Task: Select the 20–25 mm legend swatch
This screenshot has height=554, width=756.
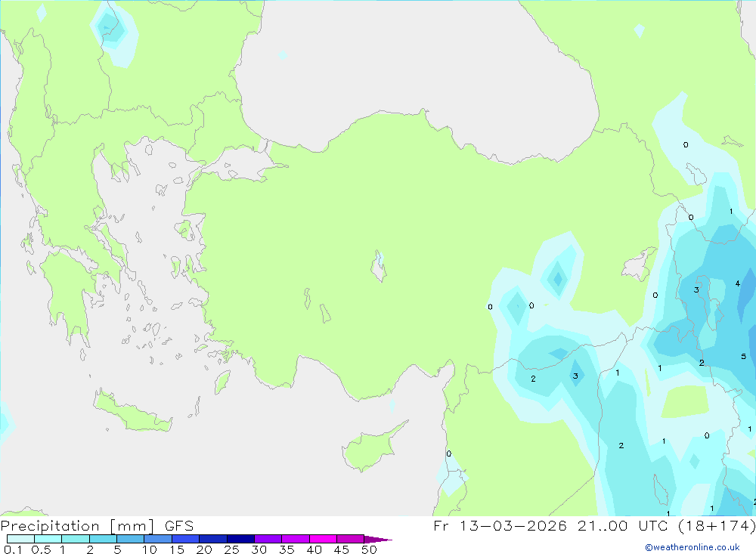Action: point(213,539)
